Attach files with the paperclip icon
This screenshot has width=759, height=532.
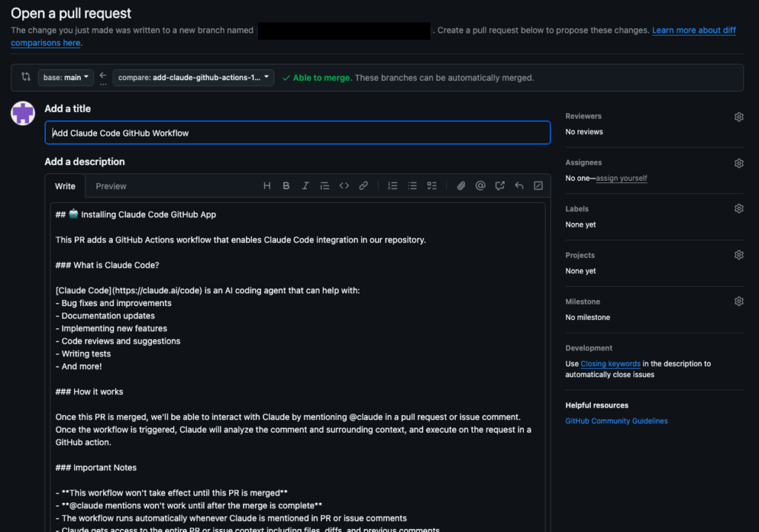coord(461,186)
